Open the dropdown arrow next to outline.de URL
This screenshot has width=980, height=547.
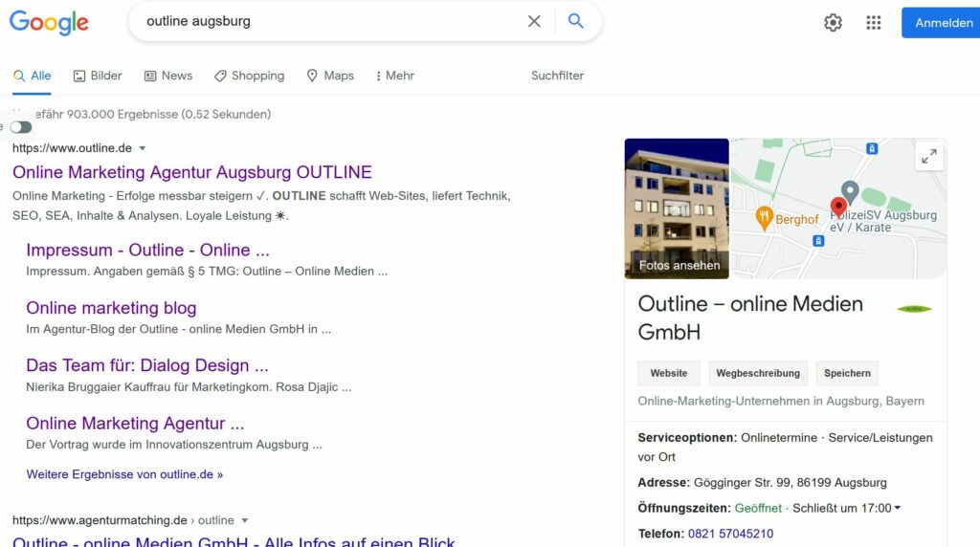pos(143,148)
